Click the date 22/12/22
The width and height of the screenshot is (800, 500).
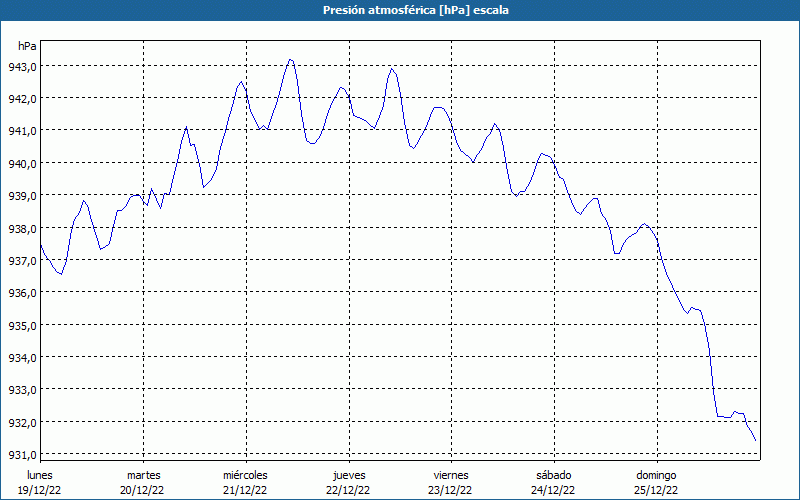pos(348,490)
